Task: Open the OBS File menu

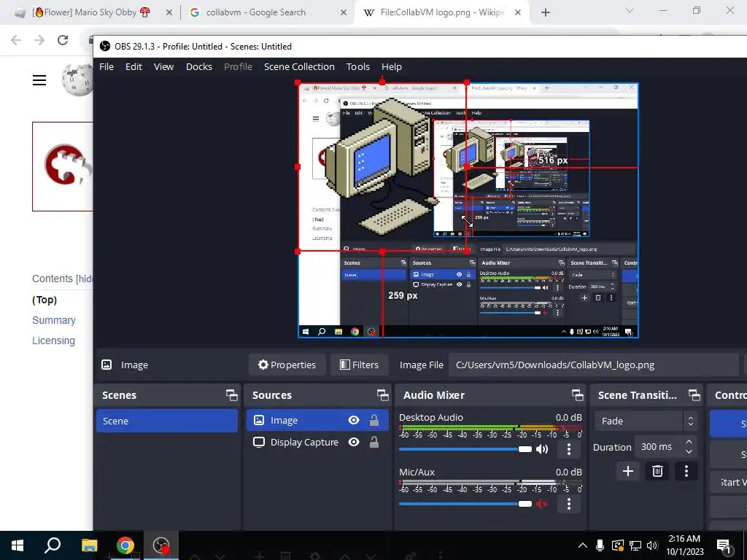Action: [107, 66]
